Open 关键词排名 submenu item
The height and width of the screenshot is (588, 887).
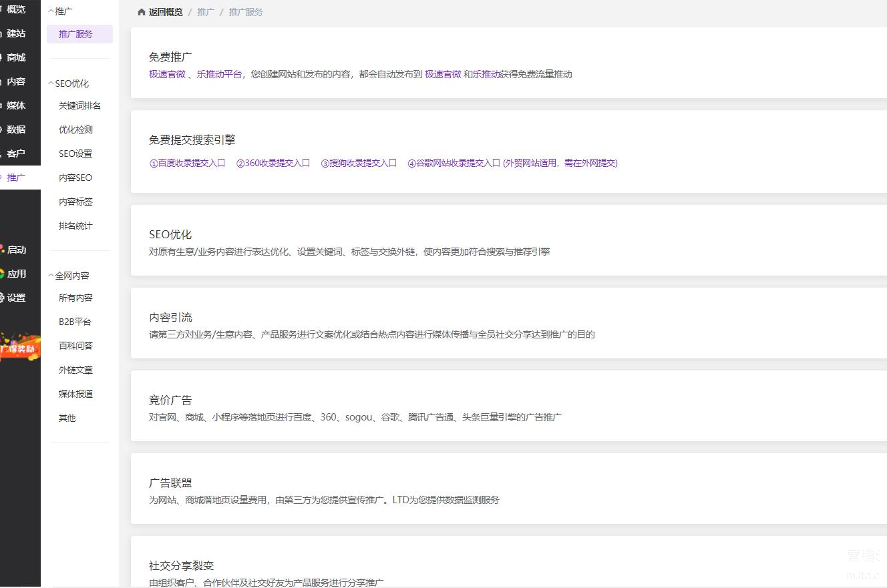[x=79, y=105]
